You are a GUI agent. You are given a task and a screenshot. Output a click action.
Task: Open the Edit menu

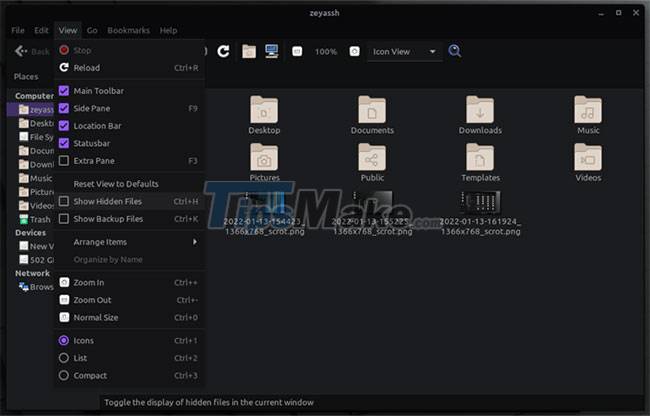point(41,30)
